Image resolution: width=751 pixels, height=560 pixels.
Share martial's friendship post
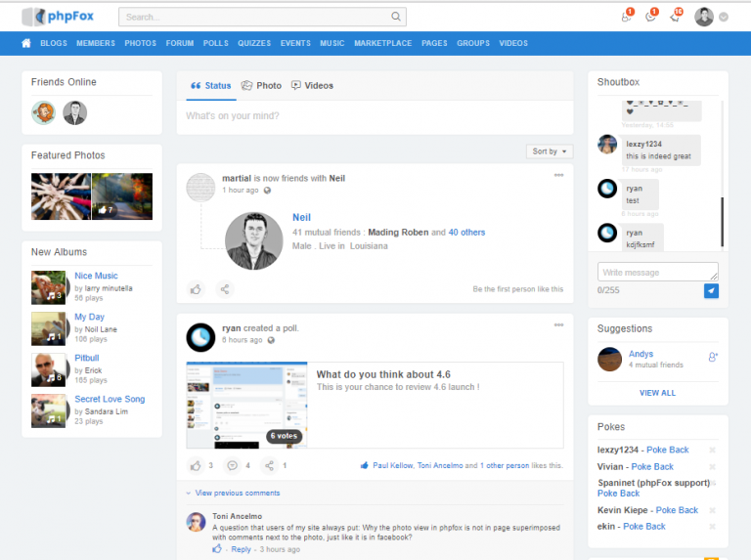(225, 289)
